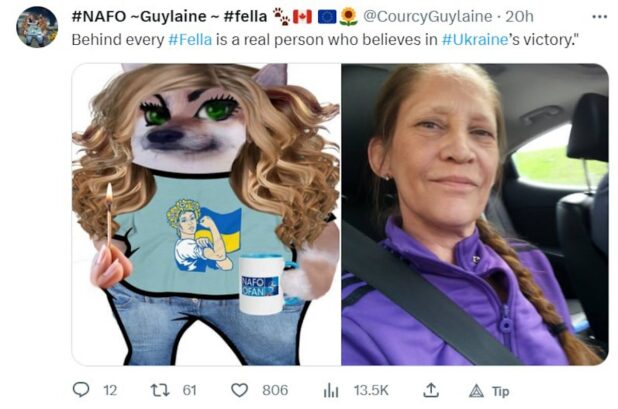Click the like count '806'
This screenshot has width=618, height=409.
point(273,391)
